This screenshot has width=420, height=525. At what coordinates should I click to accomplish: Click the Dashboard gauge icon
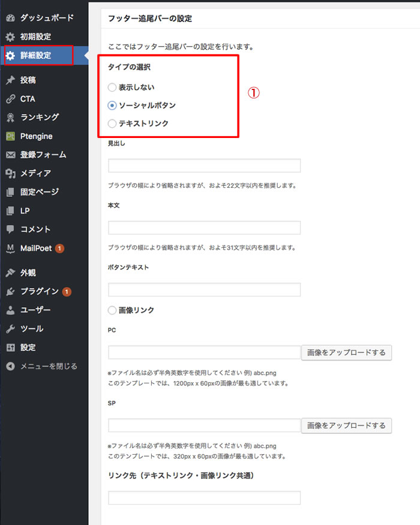pos(10,18)
